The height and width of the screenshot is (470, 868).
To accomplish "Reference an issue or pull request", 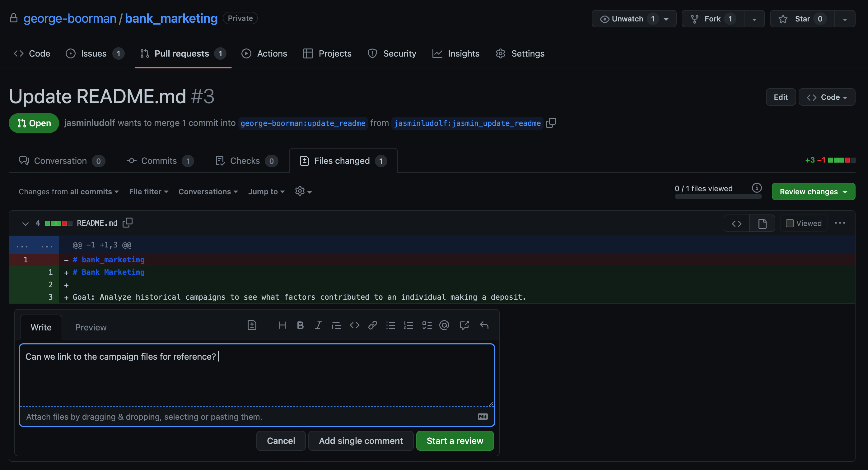I will point(464,325).
